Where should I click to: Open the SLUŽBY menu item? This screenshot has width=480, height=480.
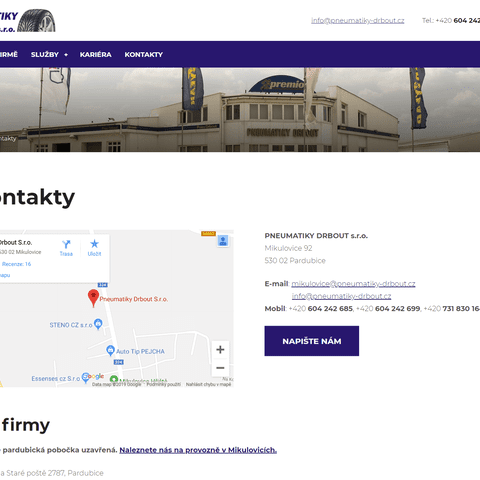pyautogui.click(x=45, y=55)
